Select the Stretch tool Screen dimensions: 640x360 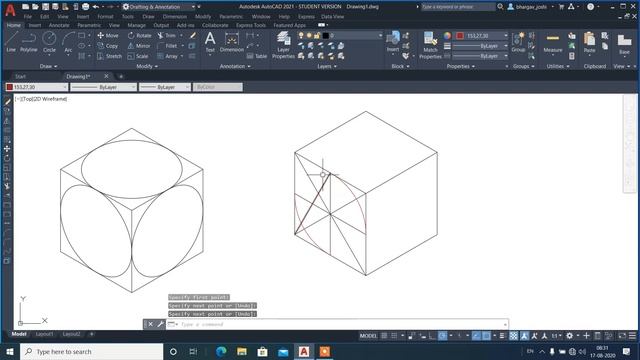coord(109,56)
